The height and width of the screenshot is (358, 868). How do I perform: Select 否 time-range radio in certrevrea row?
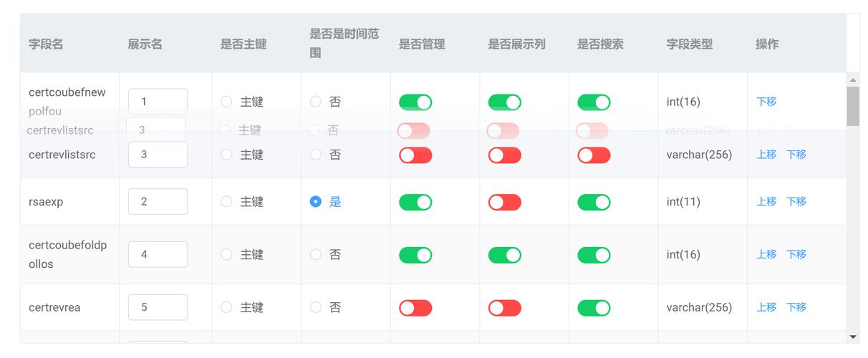click(x=316, y=307)
